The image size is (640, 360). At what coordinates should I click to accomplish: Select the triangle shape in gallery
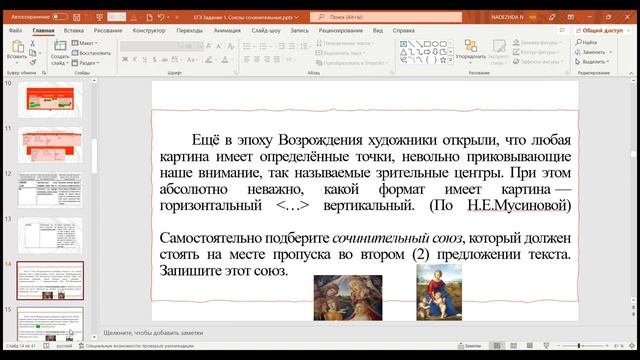(x=403, y=52)
